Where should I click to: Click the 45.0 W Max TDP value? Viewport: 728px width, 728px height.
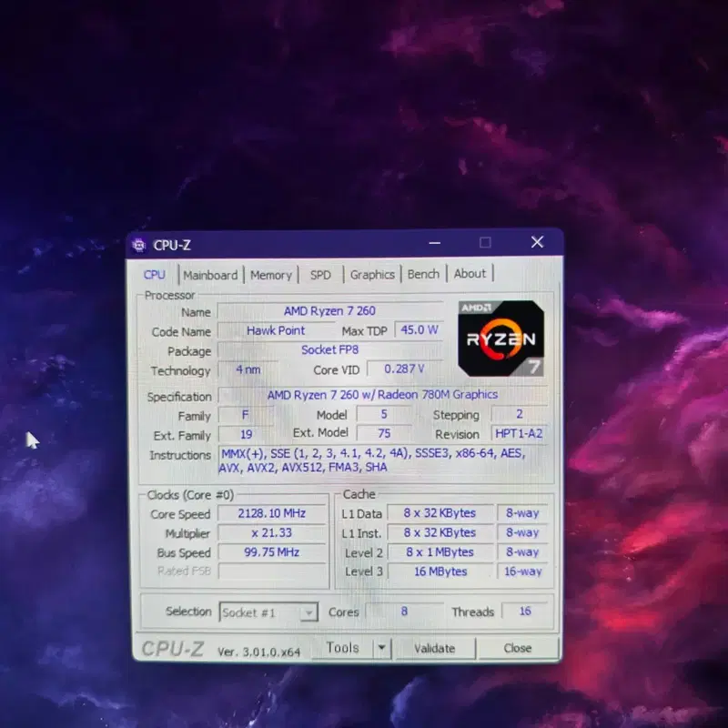pos(420,330)
